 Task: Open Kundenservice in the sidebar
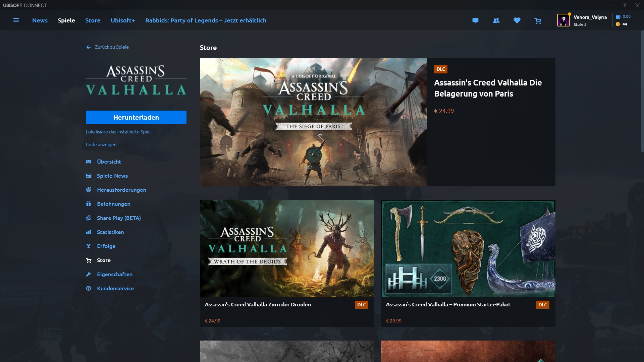click(115, 288)
